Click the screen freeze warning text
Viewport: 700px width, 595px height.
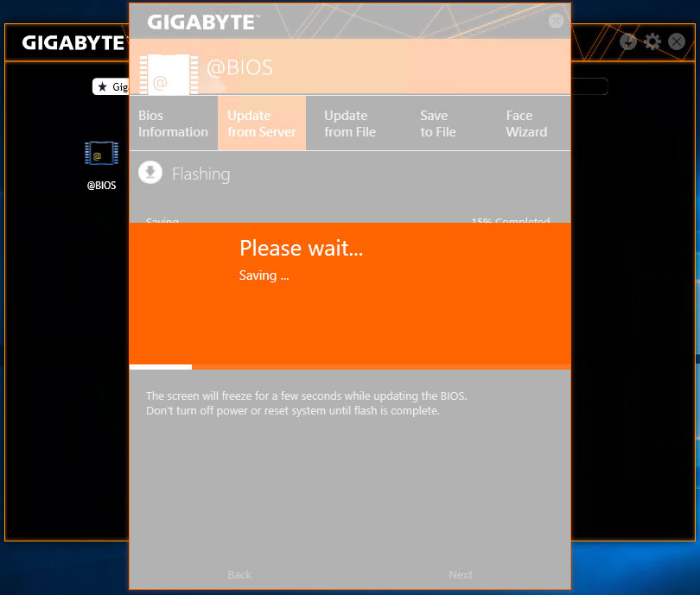coord(307,396)
